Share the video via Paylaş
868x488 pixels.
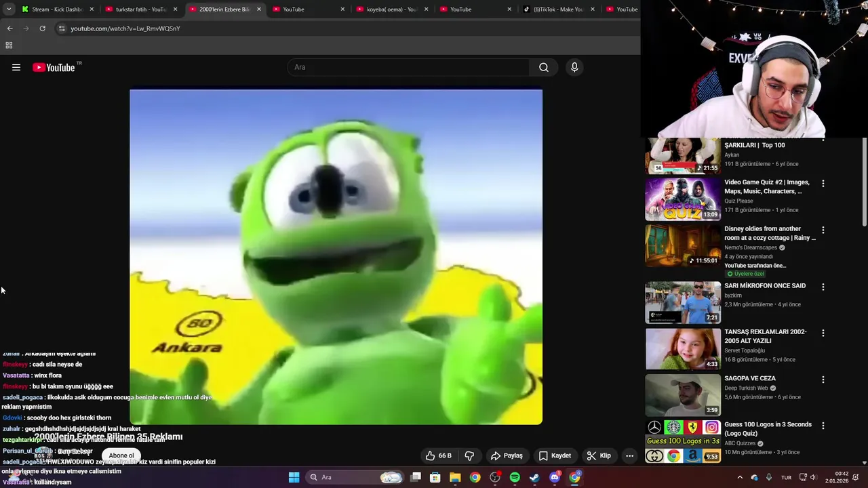click(507, 455)
